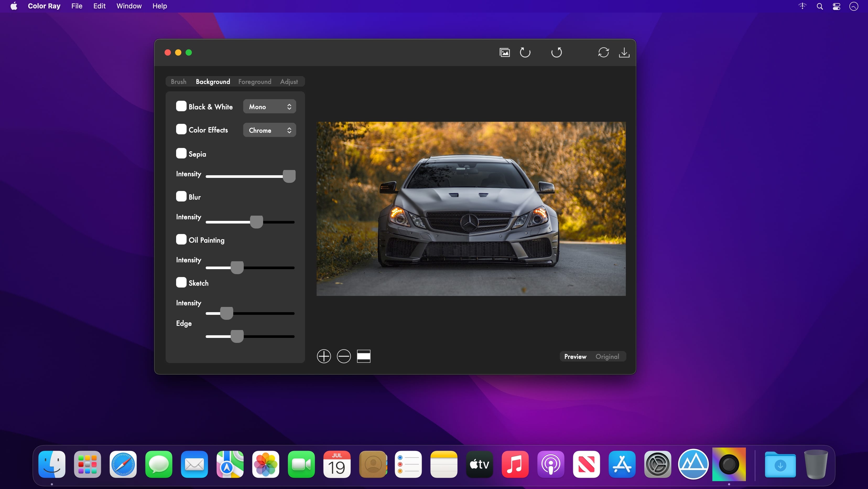Show the Preview view
868x489 pixels.
coord(575,357)
